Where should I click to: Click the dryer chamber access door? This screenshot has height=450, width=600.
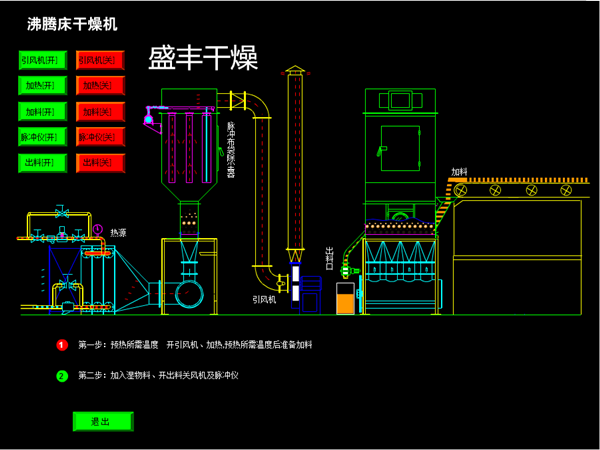tap(401, 140)
